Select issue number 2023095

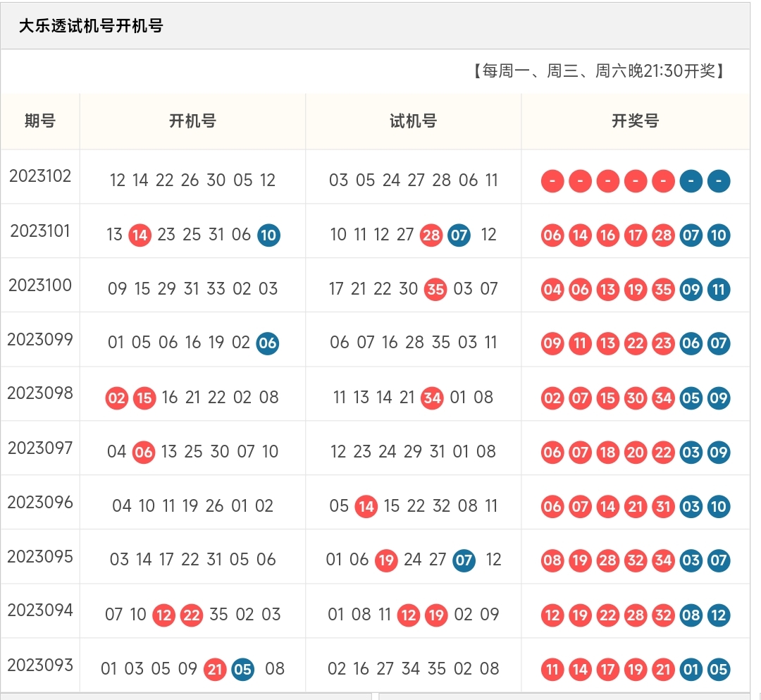[40, 556]
